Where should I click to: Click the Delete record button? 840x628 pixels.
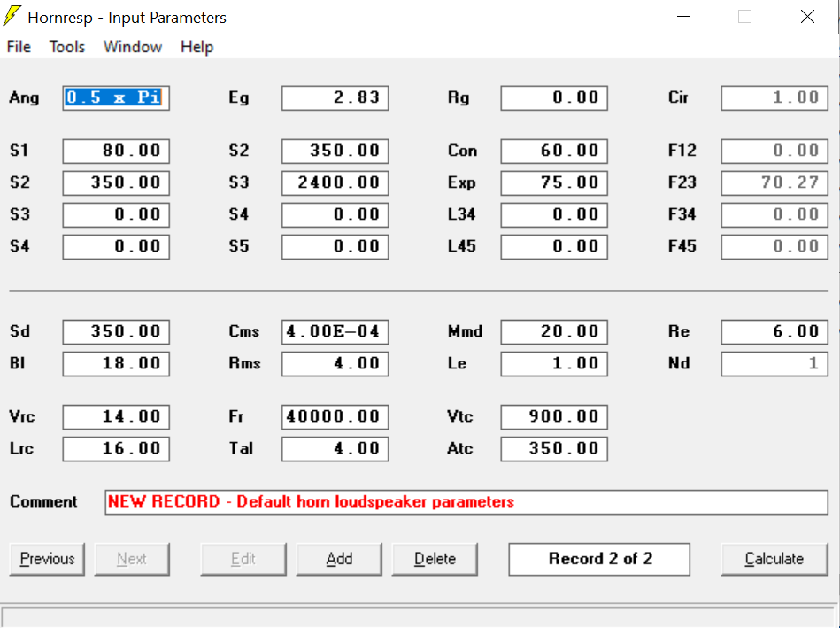pos(435,560)
